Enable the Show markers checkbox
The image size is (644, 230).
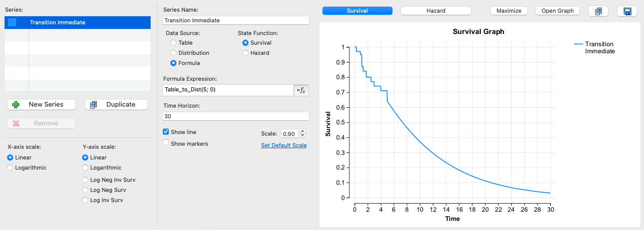coord(166,144)
